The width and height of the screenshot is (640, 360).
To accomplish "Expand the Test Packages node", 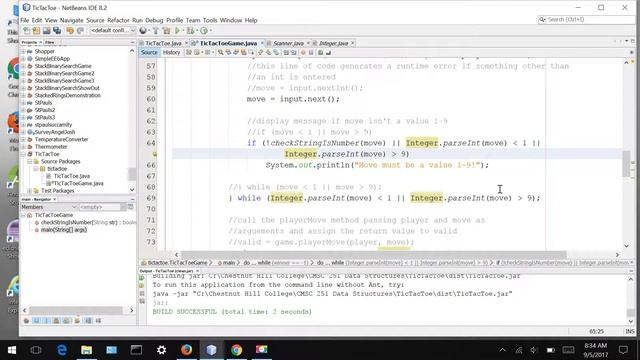I will click(30, 191).
